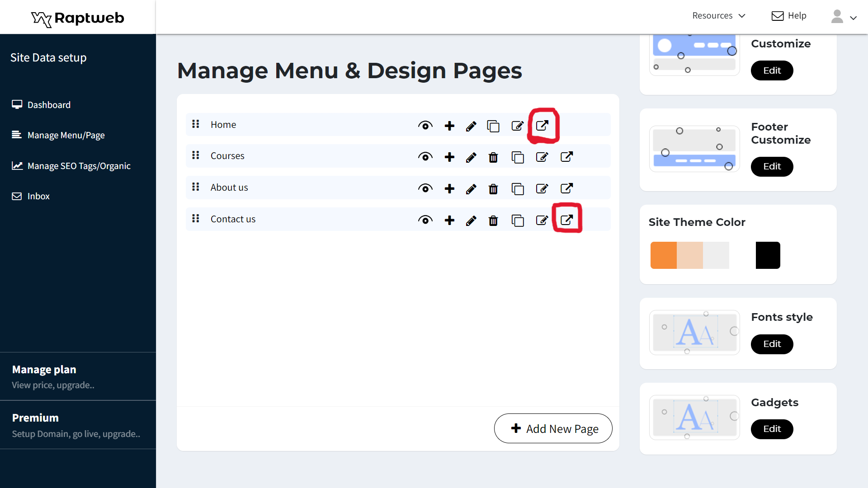868x488 pixels.
Task: Delete Contact us page with trash icon
Action: [493, 221]
